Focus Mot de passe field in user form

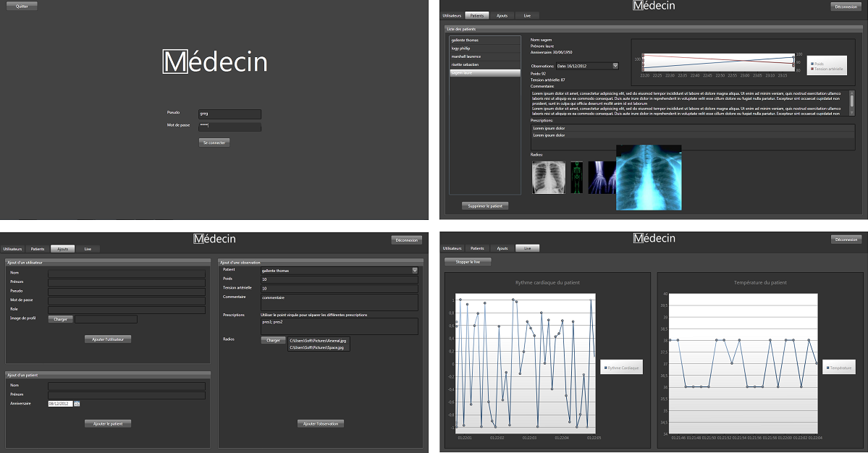click(127, 301)
